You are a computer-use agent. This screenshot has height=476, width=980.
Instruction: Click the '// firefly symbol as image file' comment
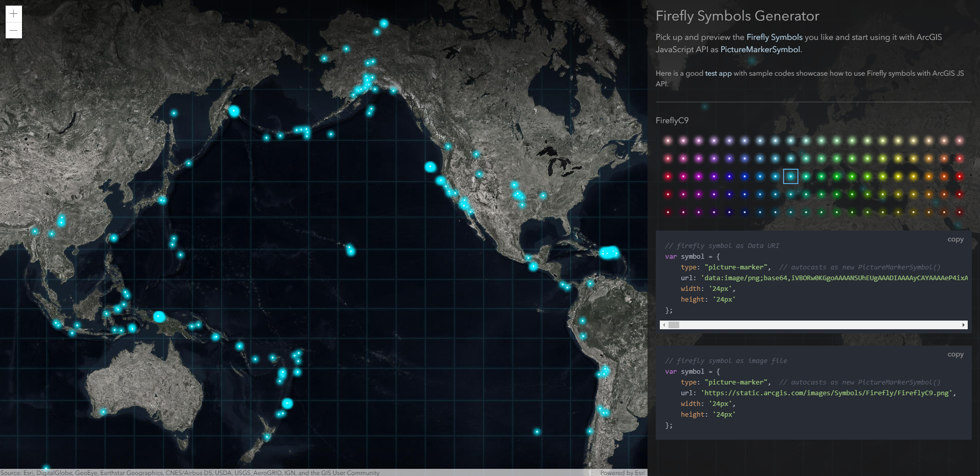[726, 361]
